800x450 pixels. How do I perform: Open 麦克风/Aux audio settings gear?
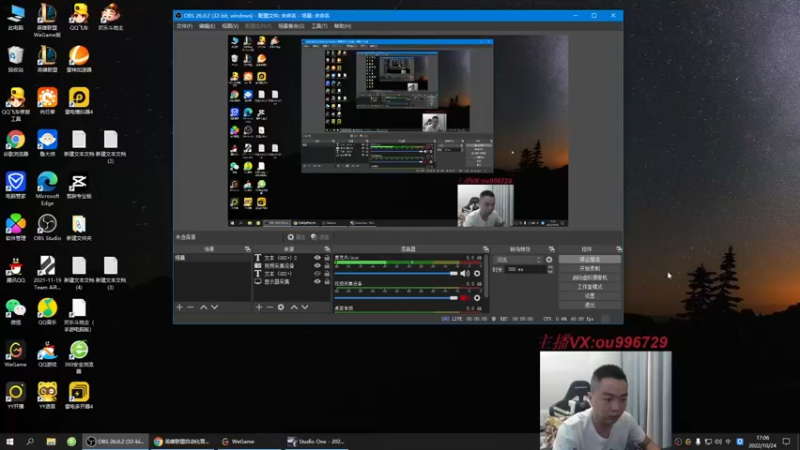tap(477, 273)
